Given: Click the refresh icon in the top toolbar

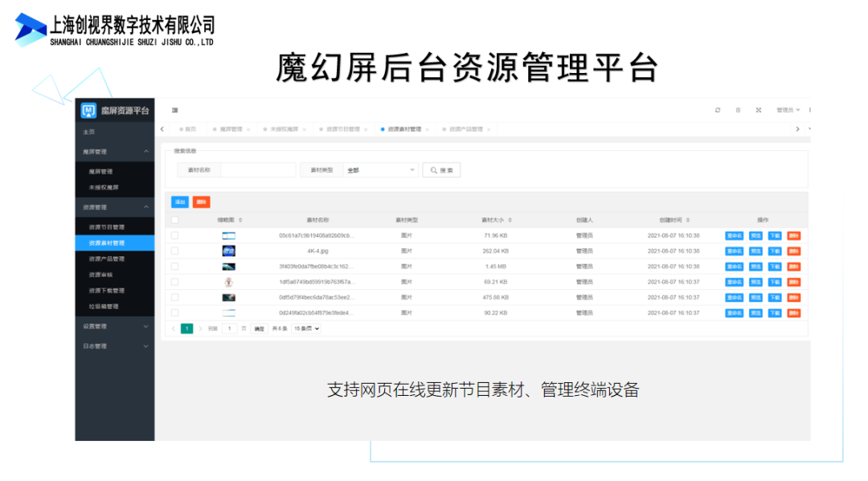Looking at the screenshot, I should 718,110.
